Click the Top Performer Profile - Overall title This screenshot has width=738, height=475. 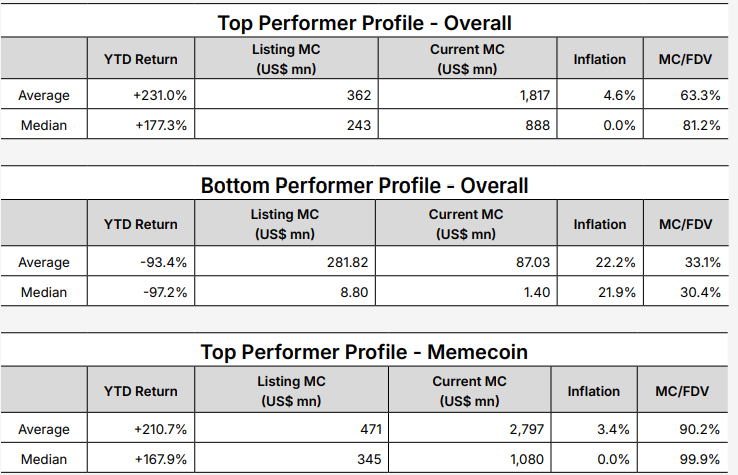364,23
